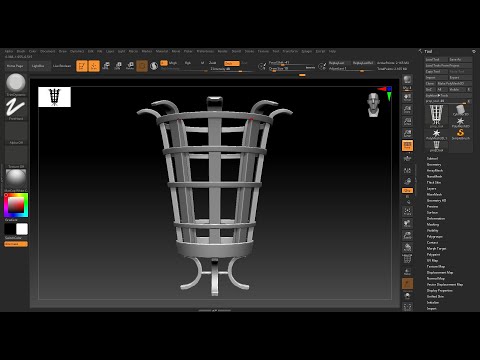Screen dimensions: 480x360
Task: Click the Home Page button
Action: [15, 66]
